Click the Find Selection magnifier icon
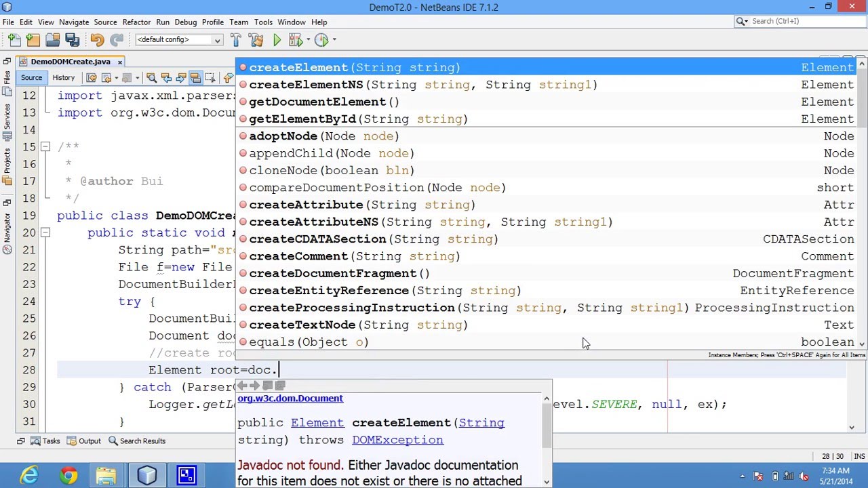This screenshot has height=488, width=868. [x=151, y=78]
